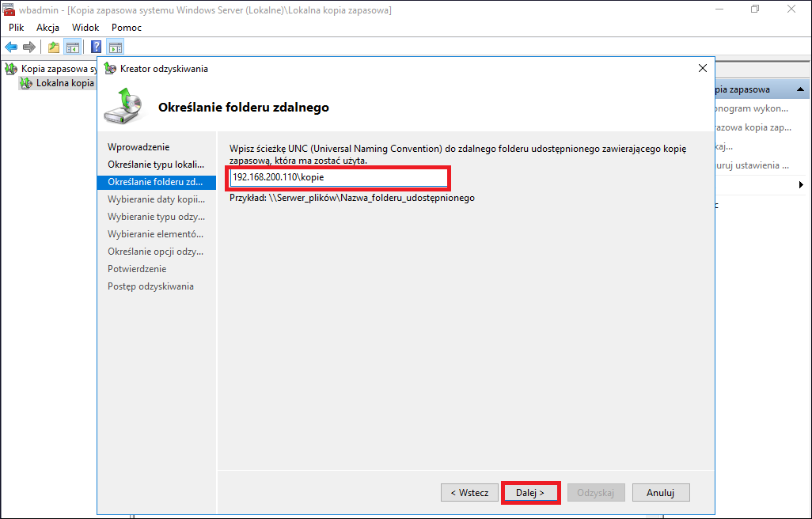Click the UNC path input field
Viewport: 812px width, 519px height.
[x=338, y=177]
